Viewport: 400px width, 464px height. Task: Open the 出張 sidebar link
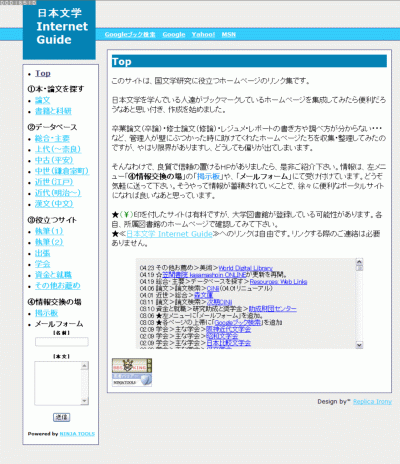coord(43,253)
